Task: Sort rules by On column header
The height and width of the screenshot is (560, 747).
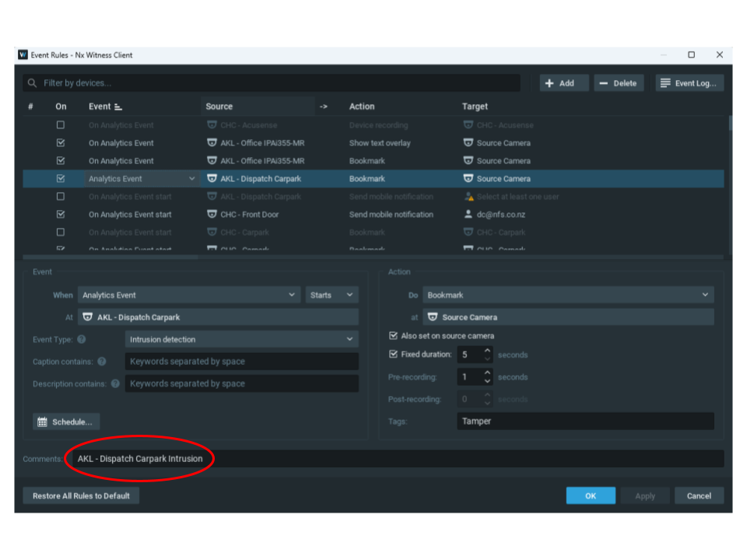Action: pyautogui.click(x=61, y=107)
